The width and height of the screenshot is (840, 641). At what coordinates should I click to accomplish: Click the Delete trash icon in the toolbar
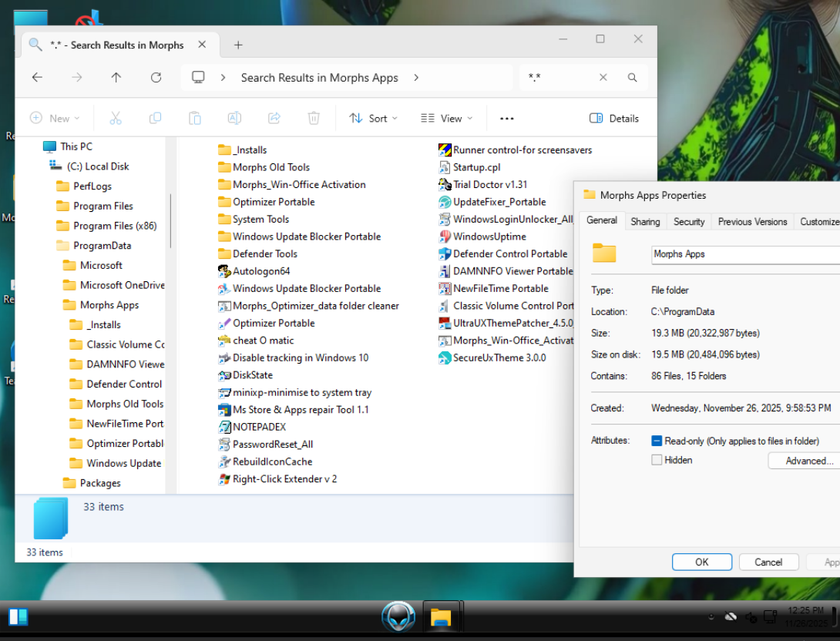pyautogui.click(x=314, y=118)
